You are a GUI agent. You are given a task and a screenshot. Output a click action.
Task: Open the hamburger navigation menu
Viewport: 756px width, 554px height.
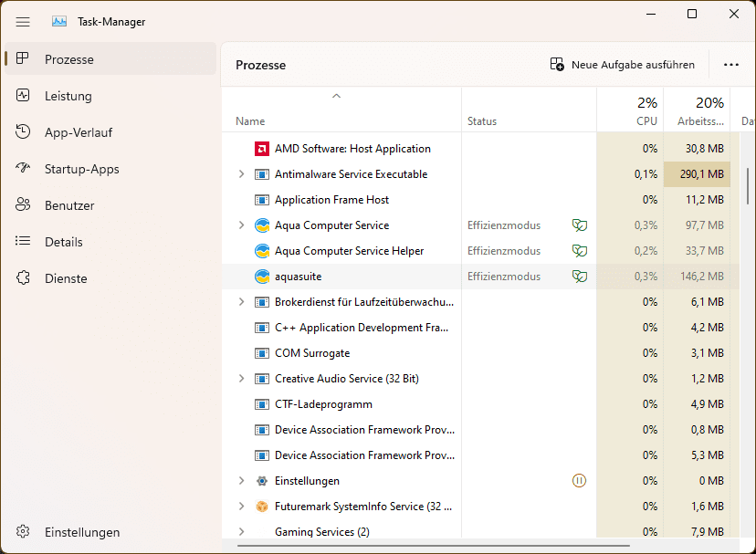click(x=23, y=22)
